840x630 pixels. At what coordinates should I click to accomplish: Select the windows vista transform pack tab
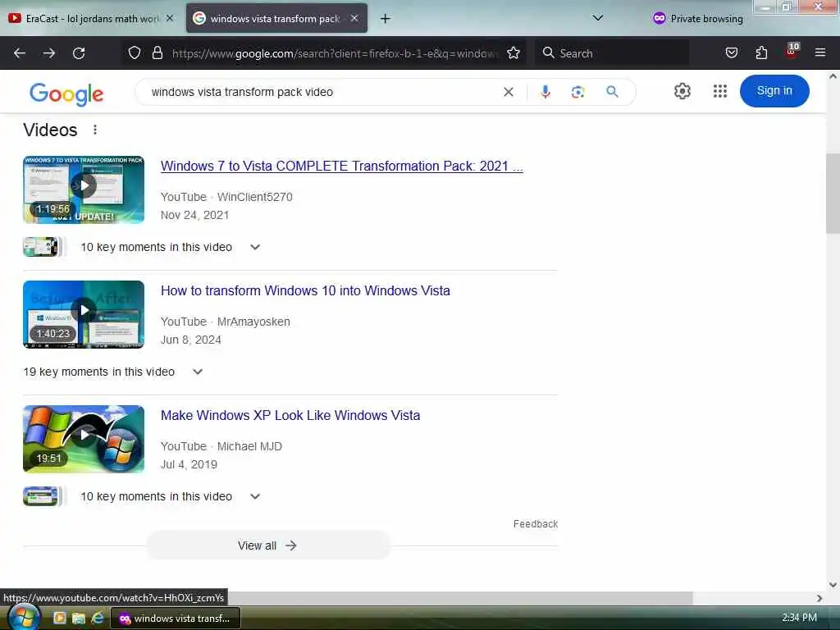click(x=276, y=19)
